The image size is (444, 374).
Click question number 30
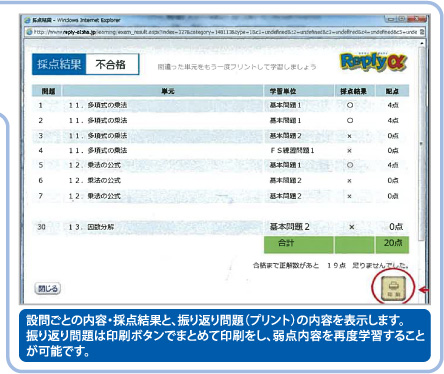point(41,227)
